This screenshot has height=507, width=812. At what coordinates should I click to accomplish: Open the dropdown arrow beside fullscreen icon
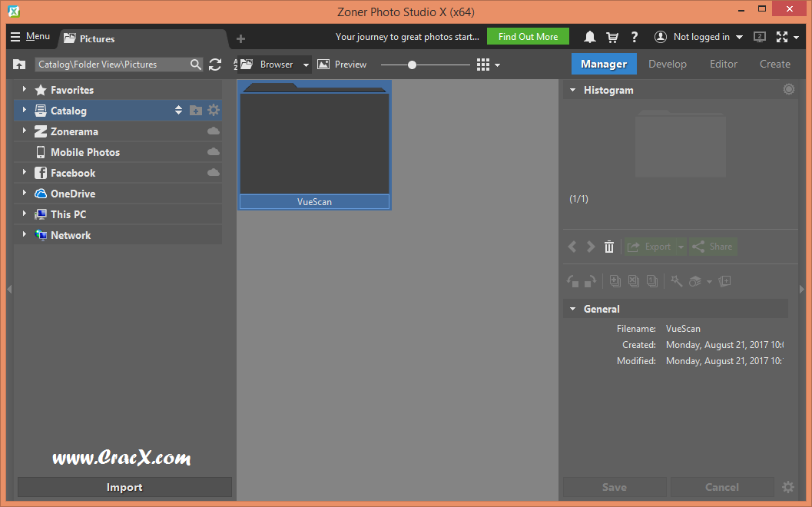click(797, 38)
